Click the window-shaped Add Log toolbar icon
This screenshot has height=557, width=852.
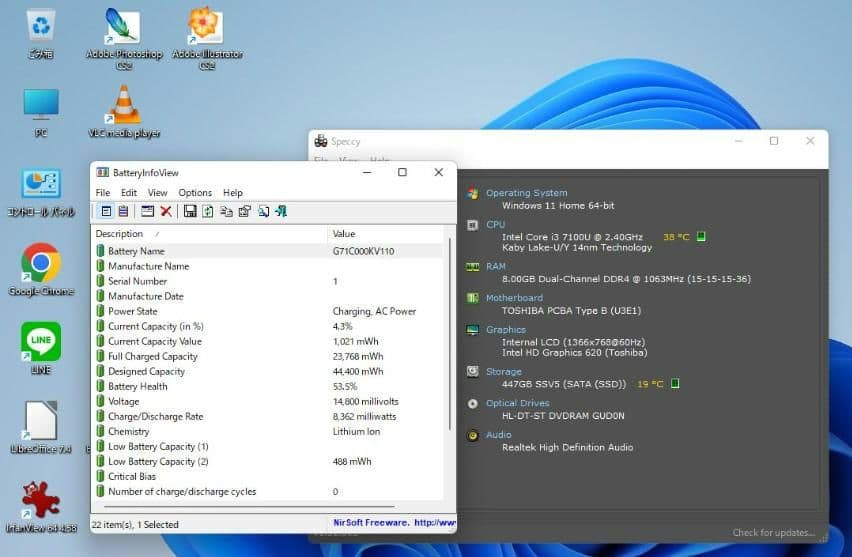pos(147,211)
